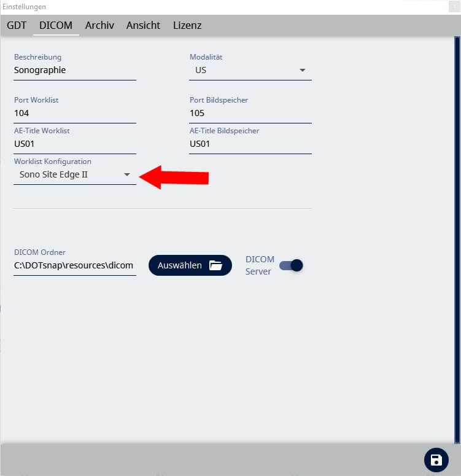The height and width of the screenshot is (476, 461).
Task: Open the Modalität dropdown
Action: (250, 70)
